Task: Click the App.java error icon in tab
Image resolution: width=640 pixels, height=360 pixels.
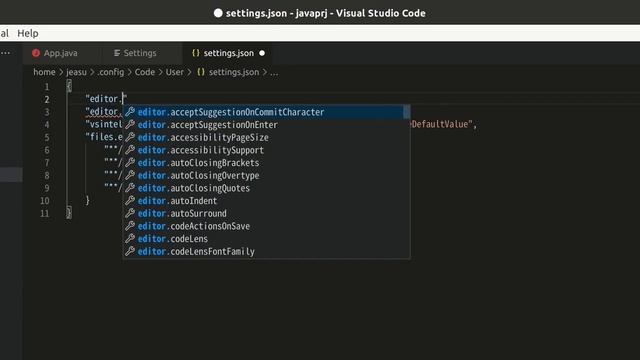Action: click(x=36, y=53)
